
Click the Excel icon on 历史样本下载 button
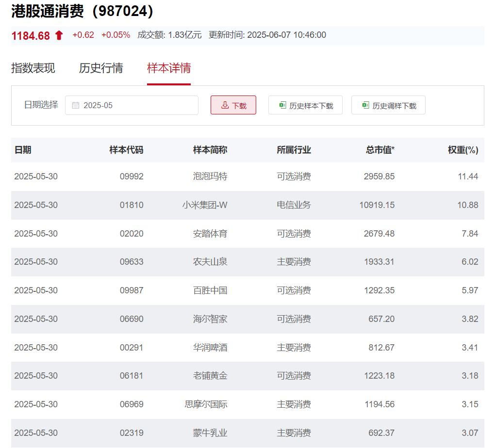[282, 105]
